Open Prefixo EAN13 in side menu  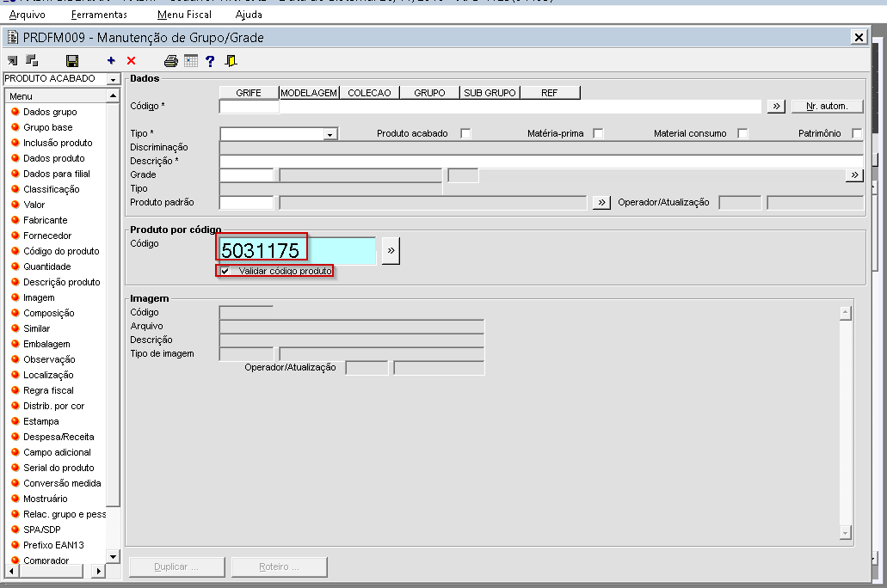pos(53,545)
